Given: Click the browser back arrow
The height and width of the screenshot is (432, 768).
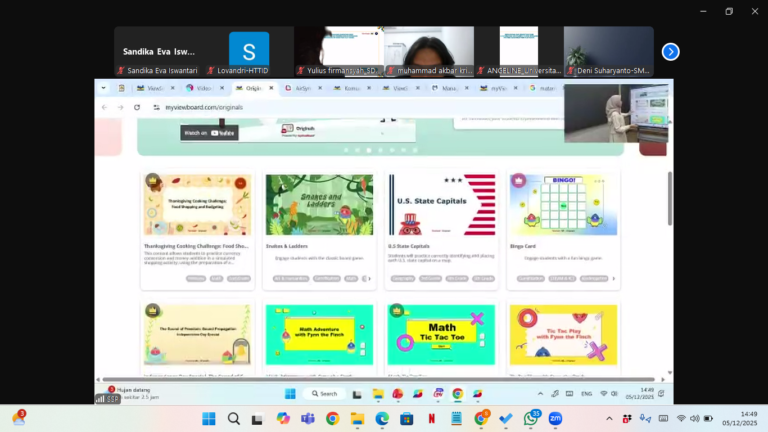Looking at the screenshot, I should 105,107.
